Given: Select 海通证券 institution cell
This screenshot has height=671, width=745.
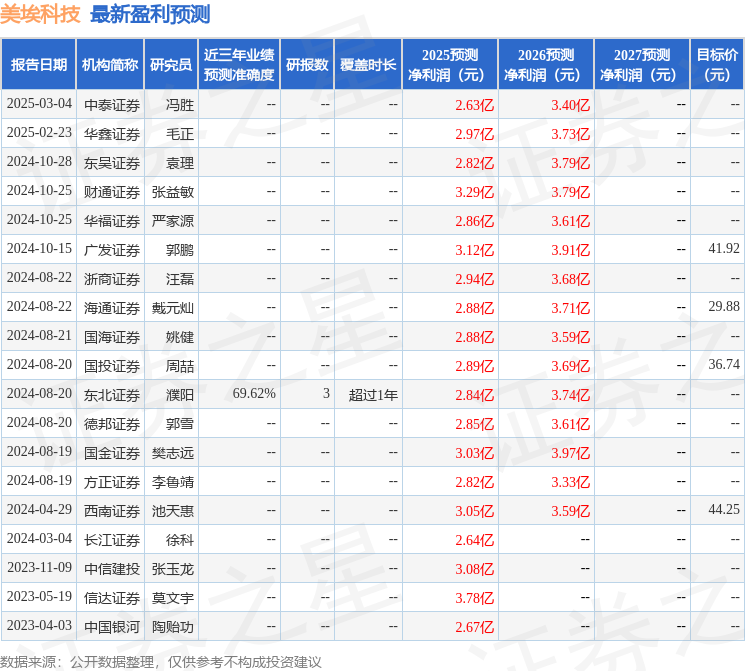Looking at the screenshot, I should (112, 308).
